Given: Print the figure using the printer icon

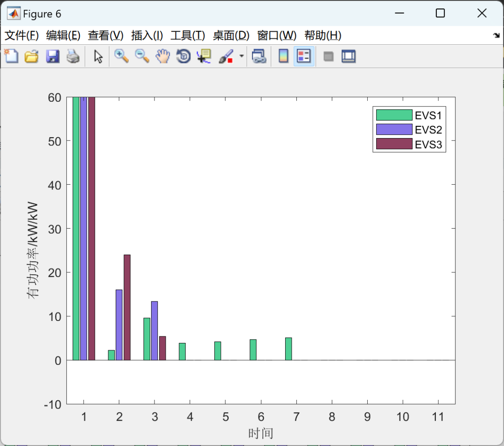Looking at the screenshot, I should 73,56.
